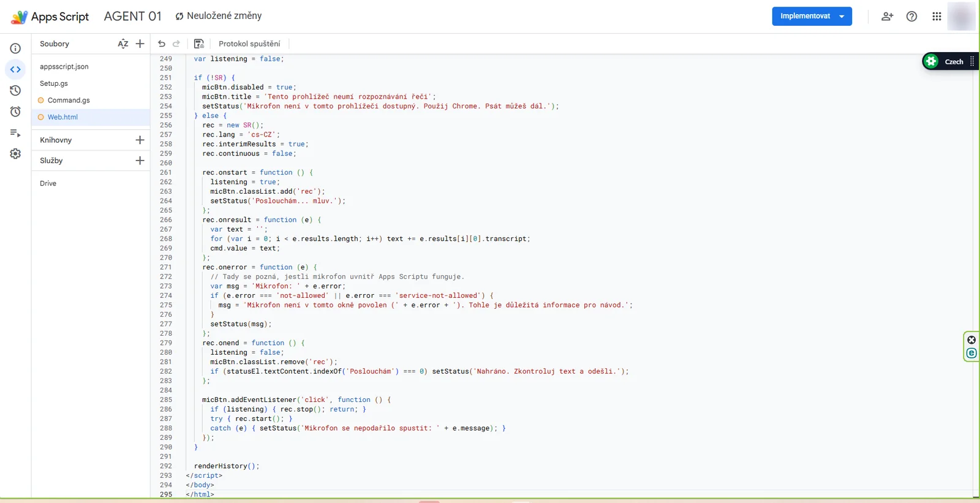Click the Knihovny section label
980x503 pixels.
point(56,140)
